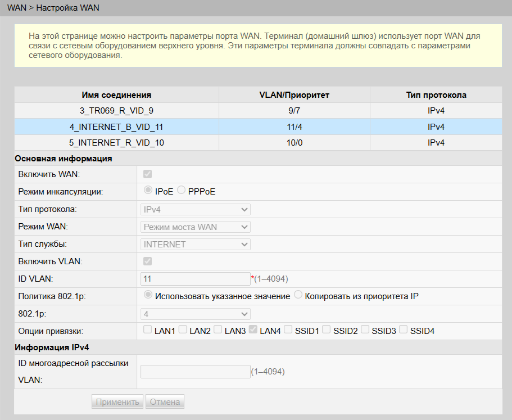Screen dimensions: 512x420
Task: Click the 9/7 VLAN priority cell
Action: pos(294,111)
